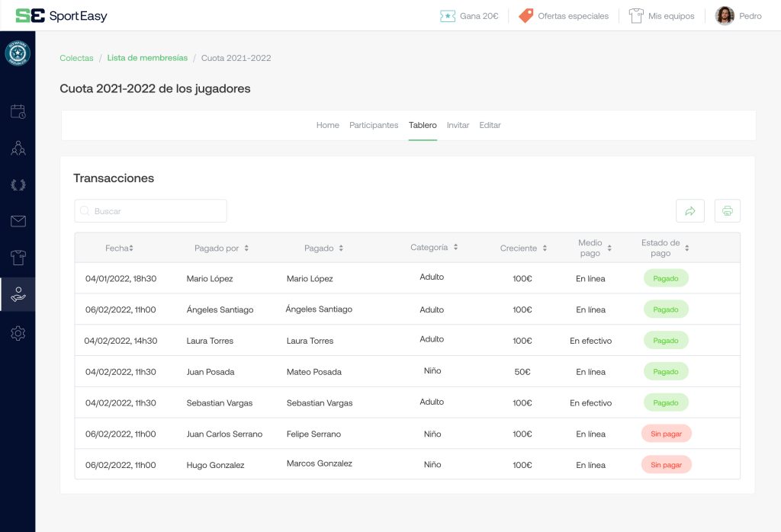The width and height of the screenshot is (781, 532).
Task: Open the Invitar tab
Action: 458,125
